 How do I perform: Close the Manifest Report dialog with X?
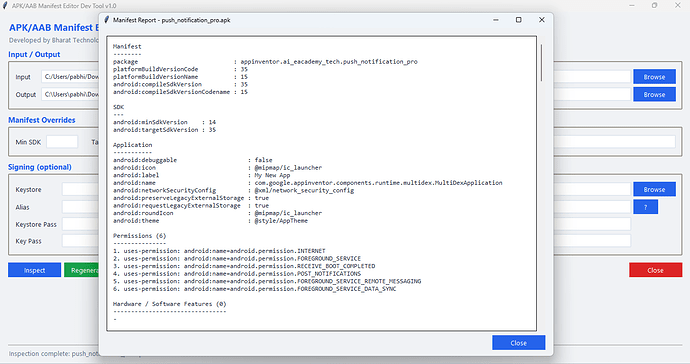click(542, 20)
